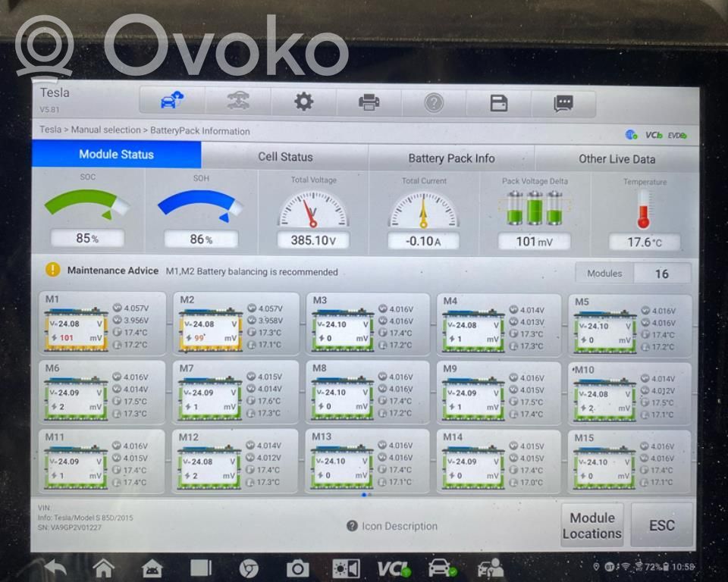
Task: Open the Other Live Data tab
Action: 617,159
